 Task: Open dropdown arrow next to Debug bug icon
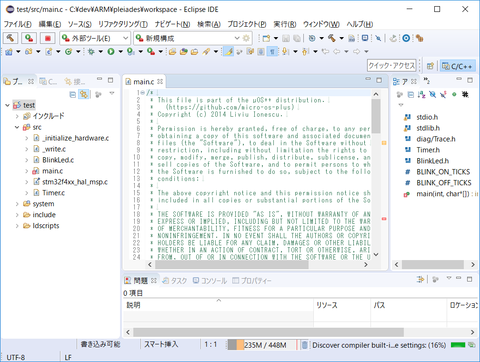click(100, 51)
